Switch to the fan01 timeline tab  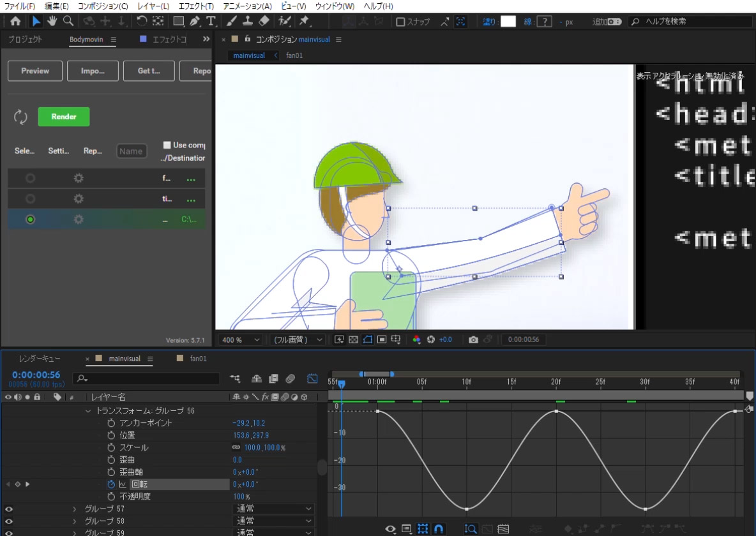point(198,359)
